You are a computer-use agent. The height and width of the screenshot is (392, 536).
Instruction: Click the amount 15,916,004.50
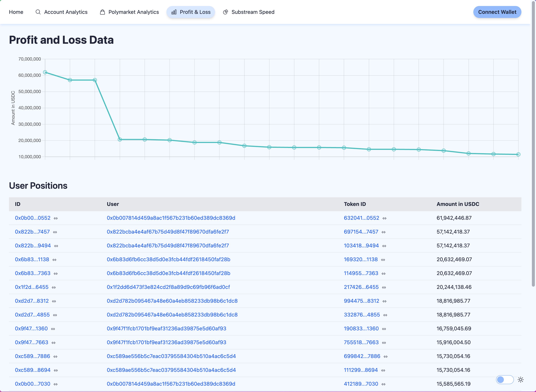pos(454,342)
